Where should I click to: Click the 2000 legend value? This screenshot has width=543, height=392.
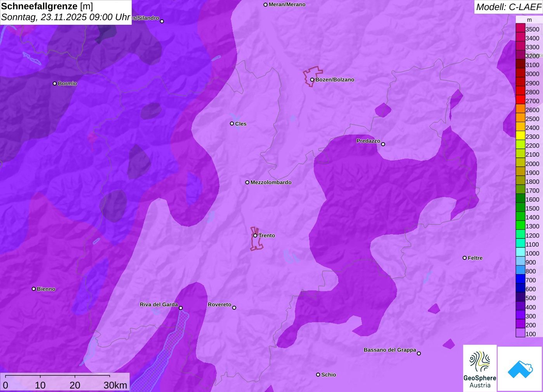(x=533, y=164)
